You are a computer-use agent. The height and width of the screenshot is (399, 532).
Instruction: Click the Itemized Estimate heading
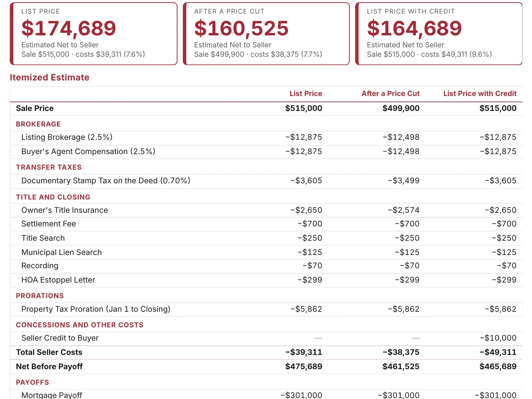50,77
